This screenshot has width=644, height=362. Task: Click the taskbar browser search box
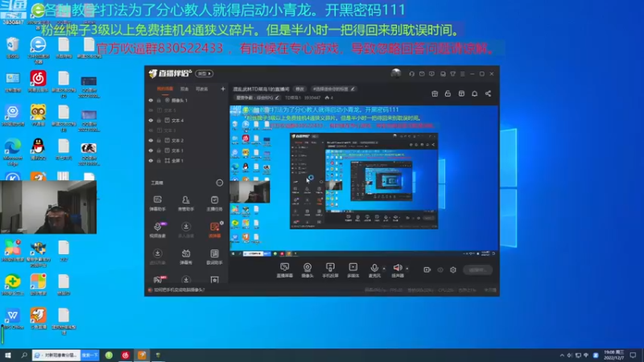point(56,355)
